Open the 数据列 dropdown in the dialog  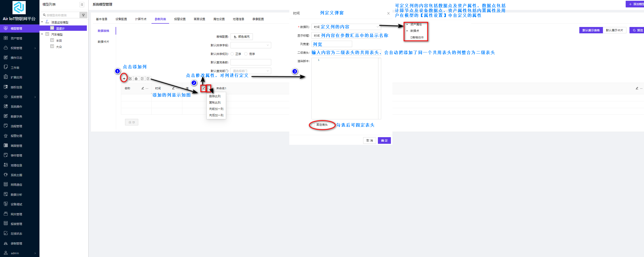click(346, 27)
